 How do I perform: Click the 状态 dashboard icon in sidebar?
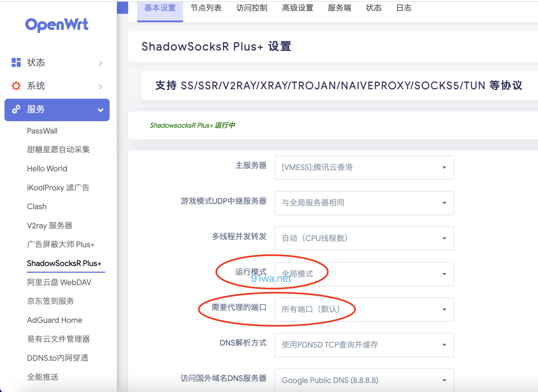(x=16, y=62)
